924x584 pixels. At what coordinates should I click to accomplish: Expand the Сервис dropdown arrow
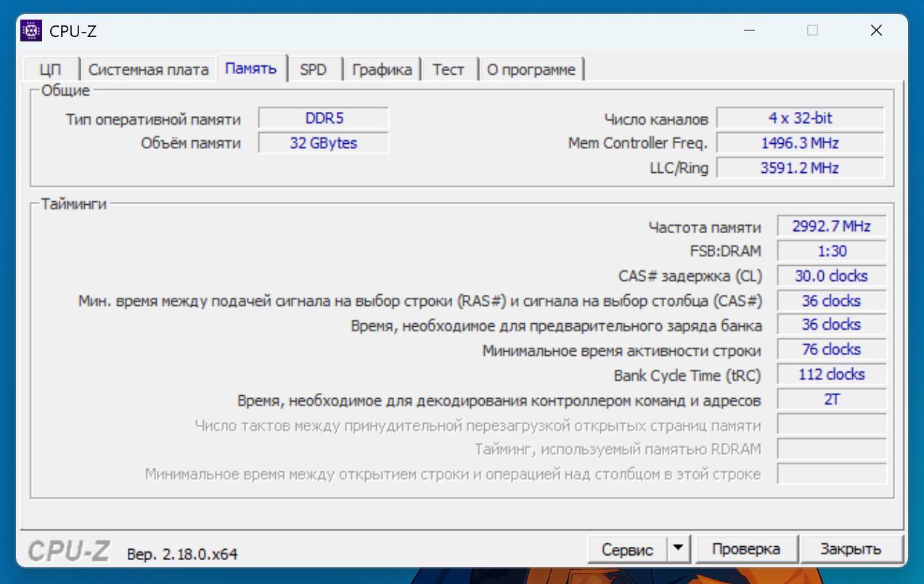[679, 549]
